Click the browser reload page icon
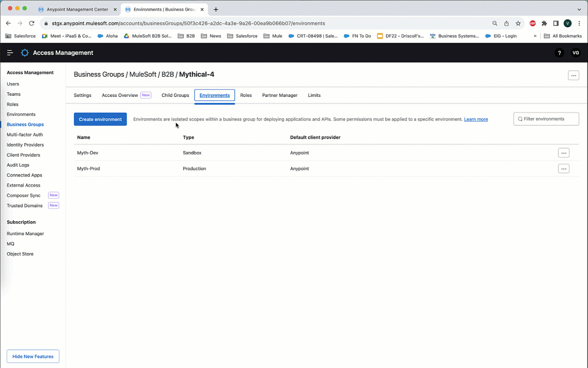 click(x=32, y=23)
